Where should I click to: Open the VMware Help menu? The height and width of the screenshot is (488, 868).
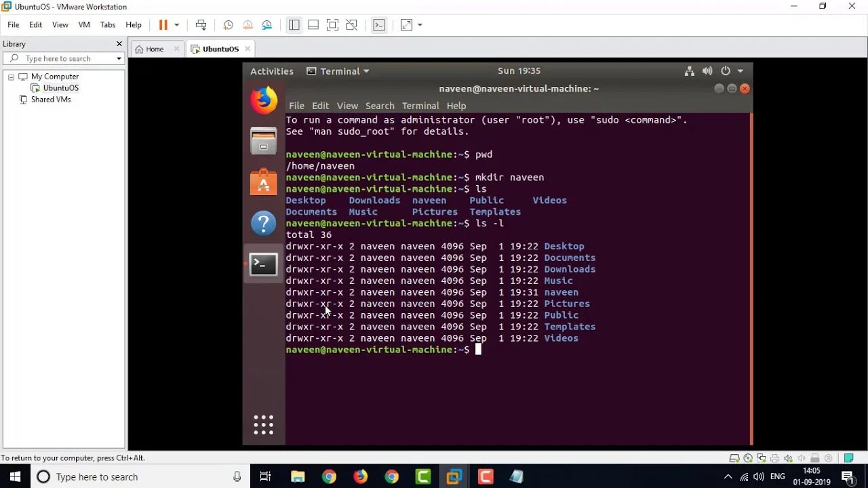[x=134, y=25]
